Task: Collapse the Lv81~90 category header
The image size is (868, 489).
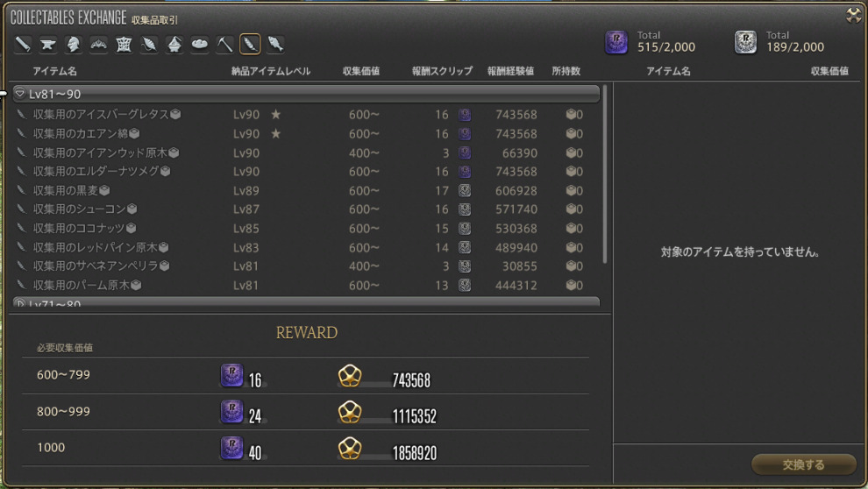Action: click(306, 94)
